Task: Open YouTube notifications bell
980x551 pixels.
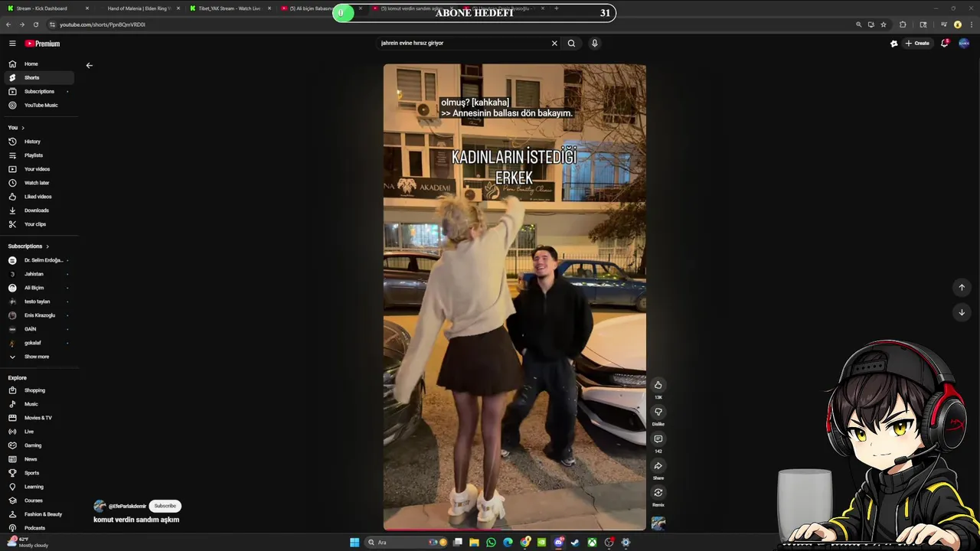Action: point(945,44)
